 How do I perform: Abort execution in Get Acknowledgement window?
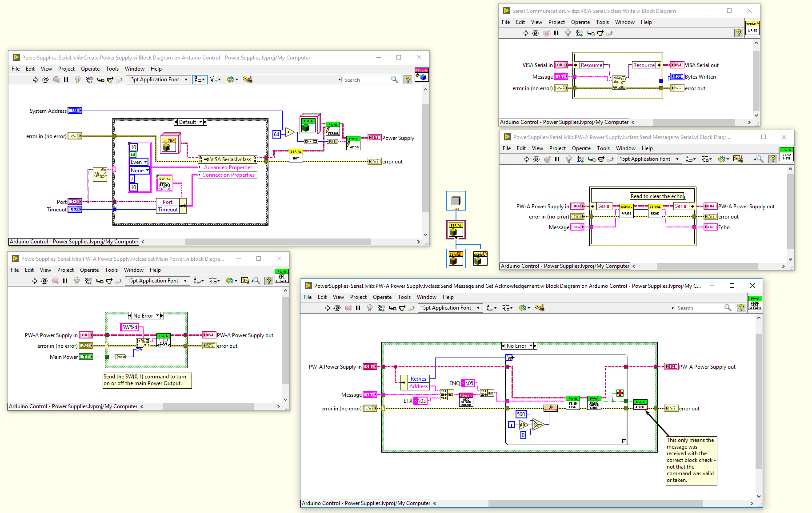(x=349, y=308)
